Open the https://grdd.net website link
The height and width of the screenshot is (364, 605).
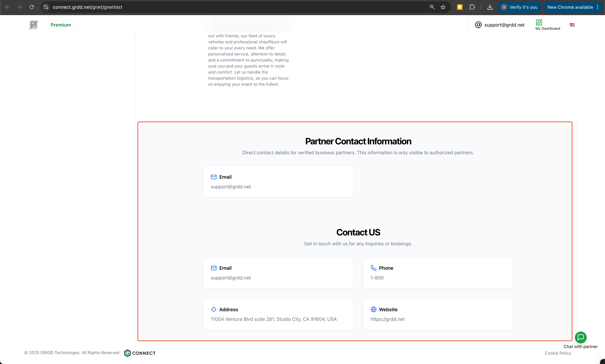[387, 319]
